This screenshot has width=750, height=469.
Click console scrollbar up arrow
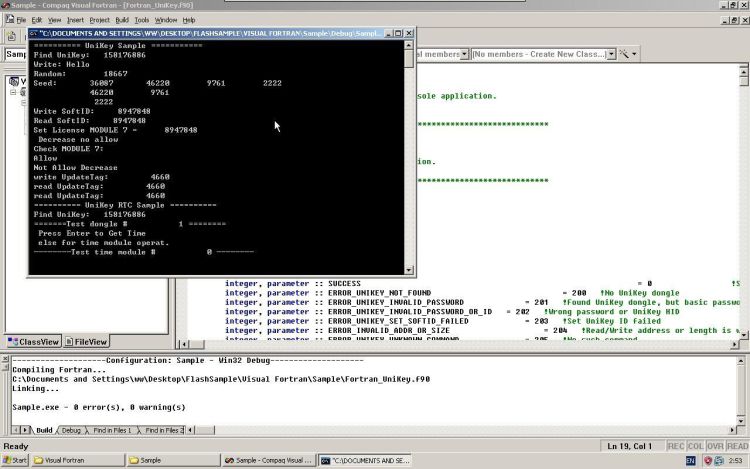pos(409,45)
